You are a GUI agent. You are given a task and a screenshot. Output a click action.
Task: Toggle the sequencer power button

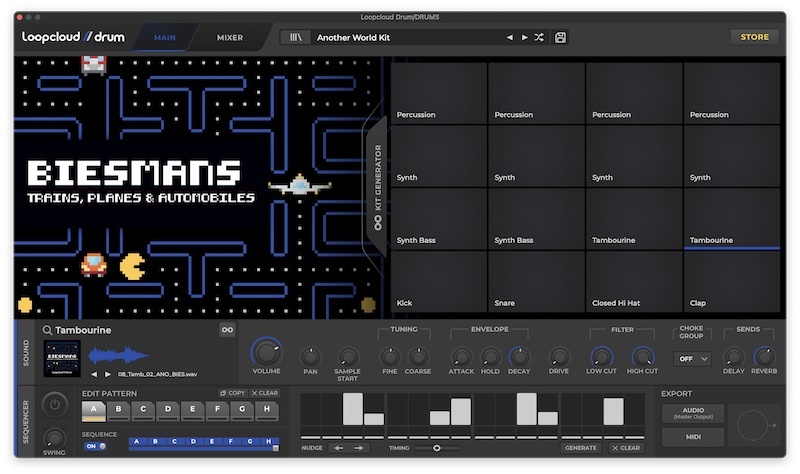pyautogui.click(x=56, y=404)
